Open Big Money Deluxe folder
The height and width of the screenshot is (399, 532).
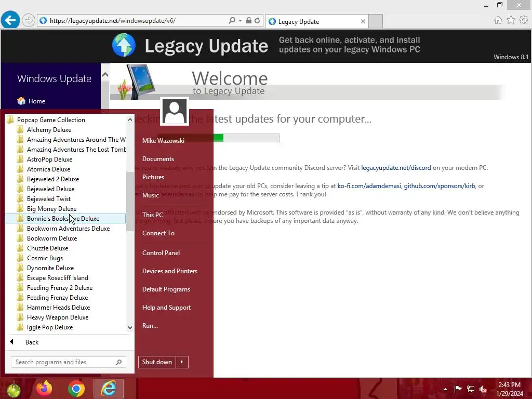(65, 209)
